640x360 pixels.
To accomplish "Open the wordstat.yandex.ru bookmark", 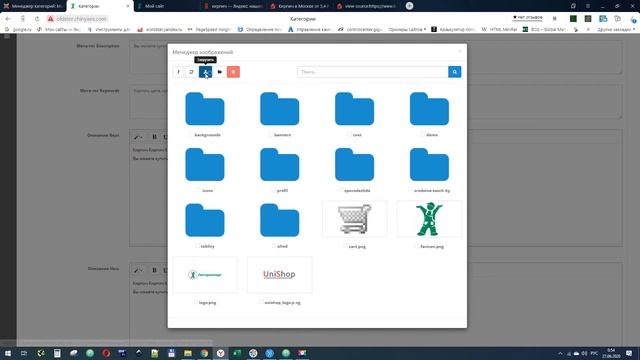I will click(x=160, y=29).
